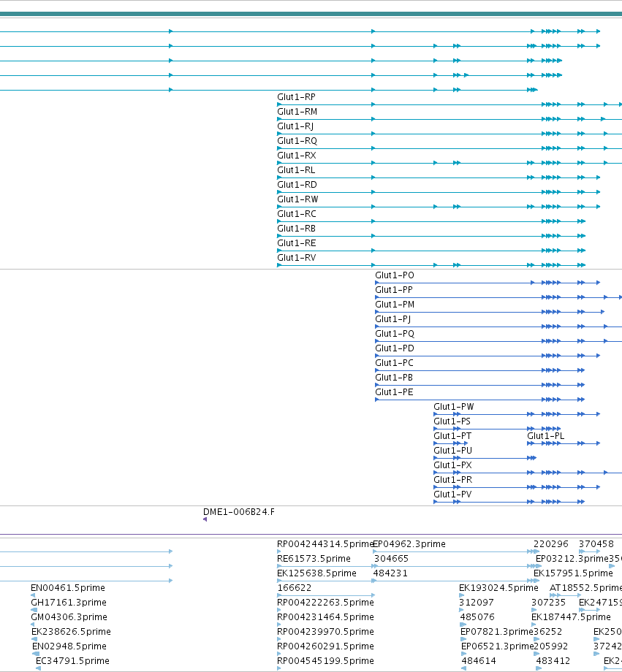Image resolution: width=622 pixels, height=672 pixels.
Task: Click the Glut1-RQ transcript label
Action: tap(297, 141)
